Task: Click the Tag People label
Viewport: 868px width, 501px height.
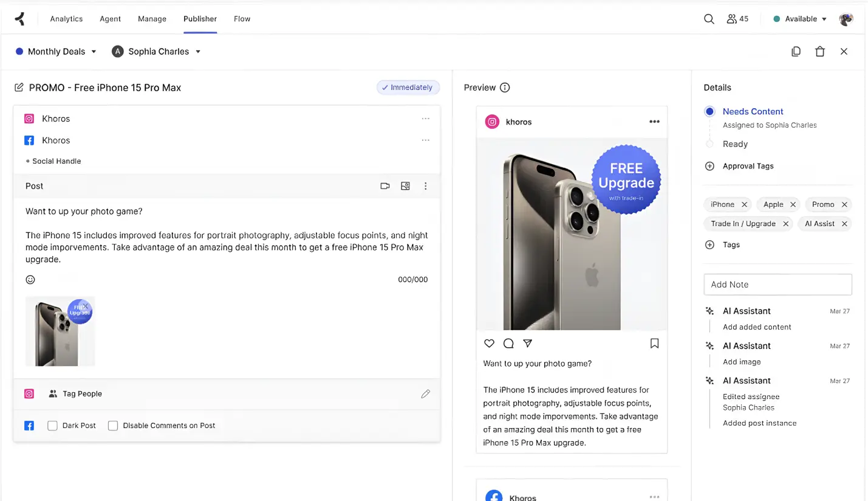Action: [x=82, y=394]
